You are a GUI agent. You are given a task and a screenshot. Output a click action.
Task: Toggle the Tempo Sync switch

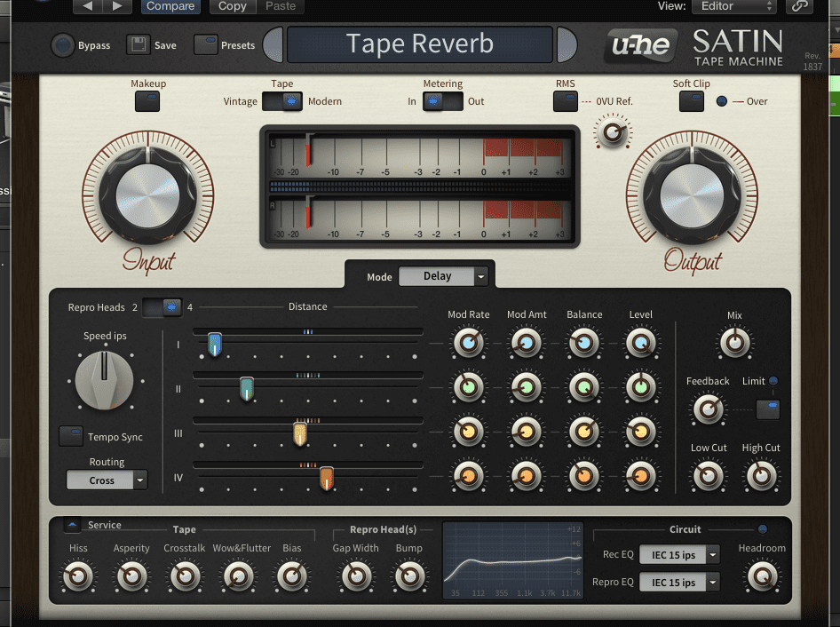tap(71, 436)
